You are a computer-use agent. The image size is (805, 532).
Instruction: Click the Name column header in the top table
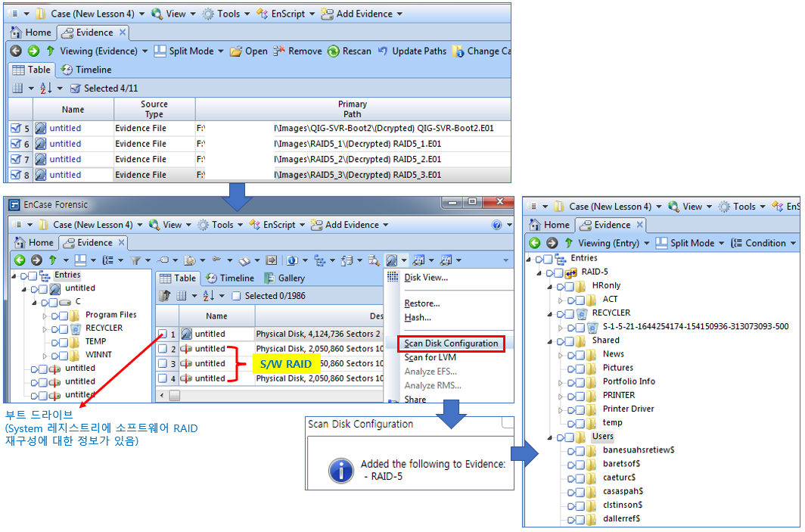pyautogui.click(x=73, y=110)
